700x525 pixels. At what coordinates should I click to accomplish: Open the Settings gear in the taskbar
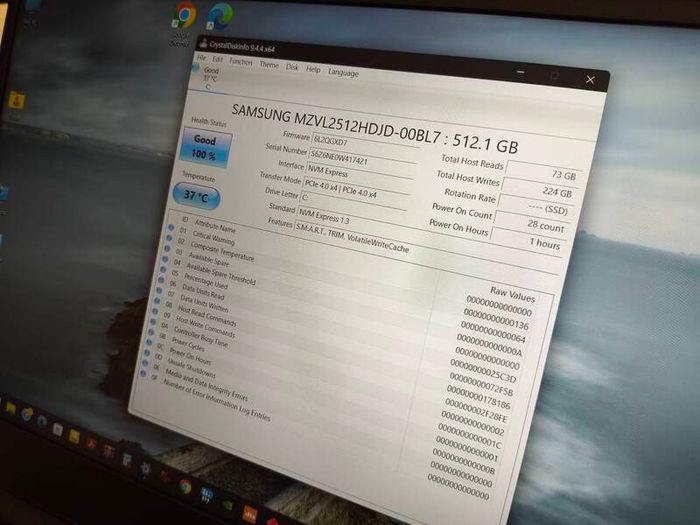coord(146,469)
